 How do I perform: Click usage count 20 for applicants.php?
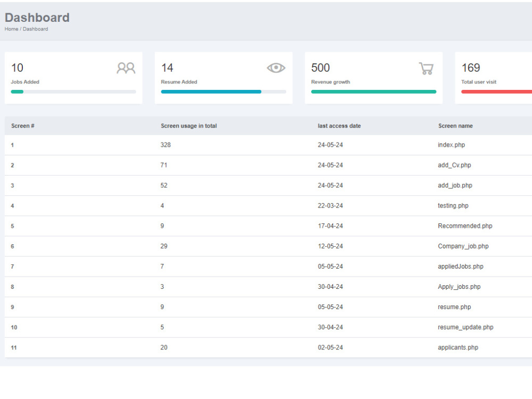pos(164,347)
